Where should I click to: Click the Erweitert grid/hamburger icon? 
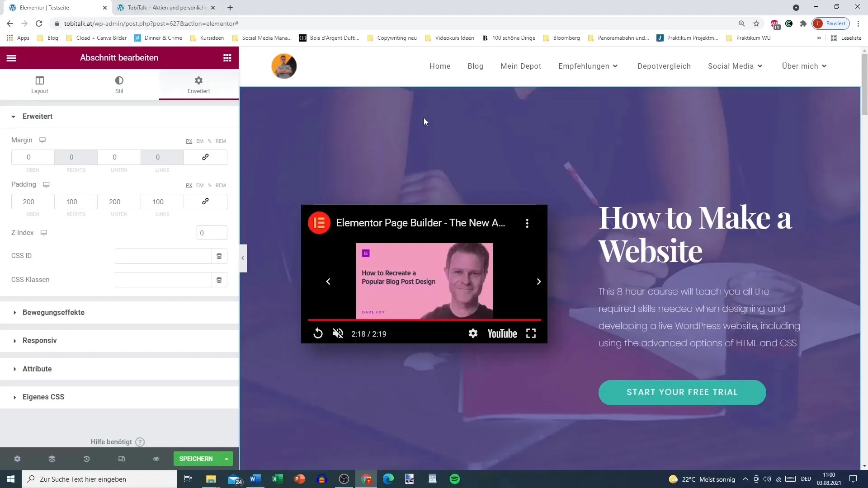[228, 58]
